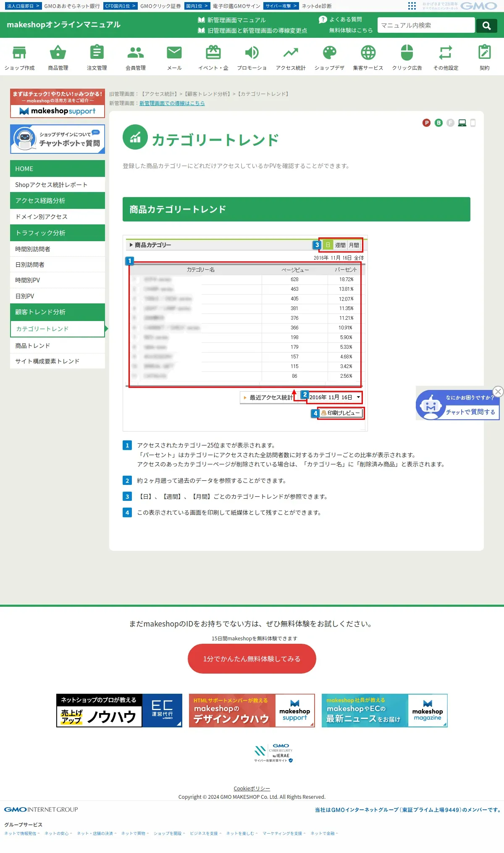Open the メール envelope icon
The image size is (504, 853).
(174, 53)
